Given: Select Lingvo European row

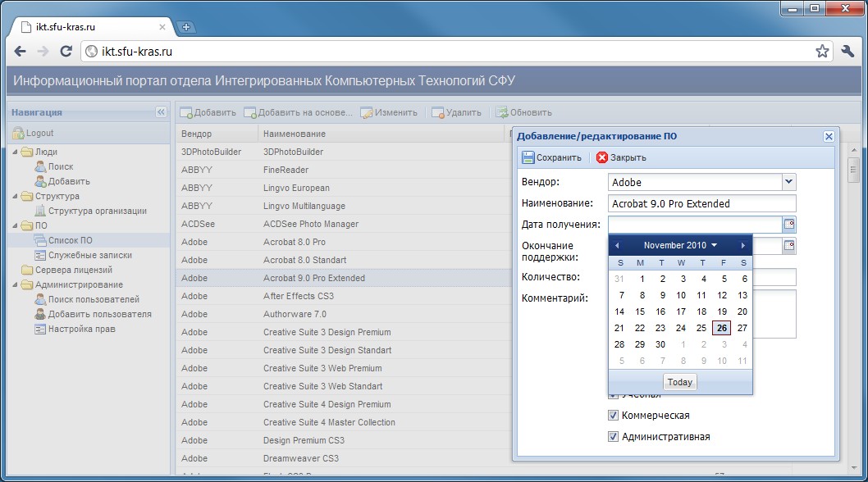Looking at the screenshot, I should pyautogui.click(x=344, y=188).
